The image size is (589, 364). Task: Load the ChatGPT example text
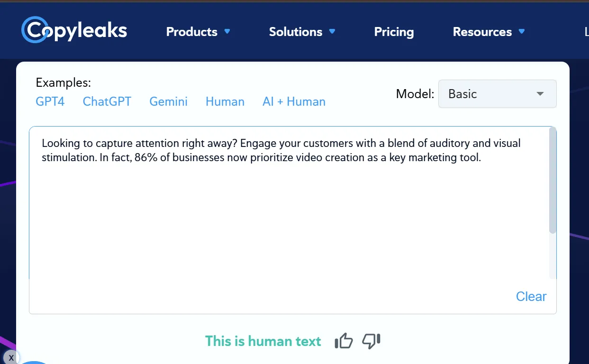[107, 101]
